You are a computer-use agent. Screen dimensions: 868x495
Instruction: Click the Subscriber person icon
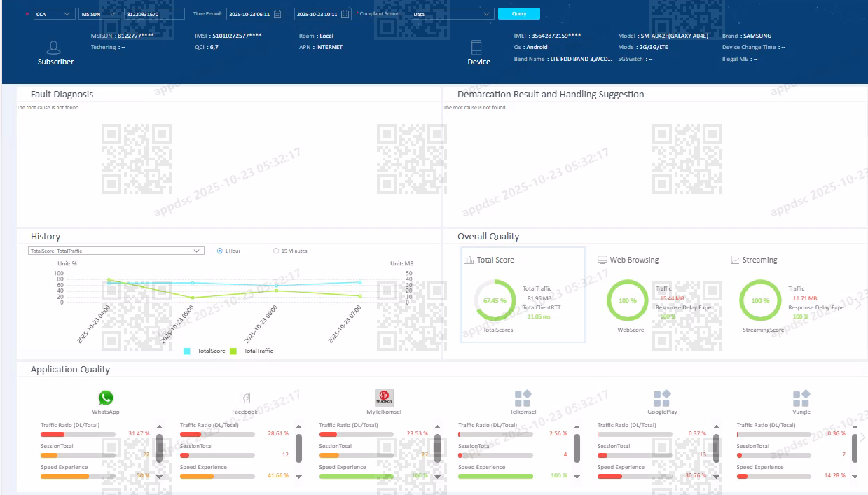click(54, 48)
